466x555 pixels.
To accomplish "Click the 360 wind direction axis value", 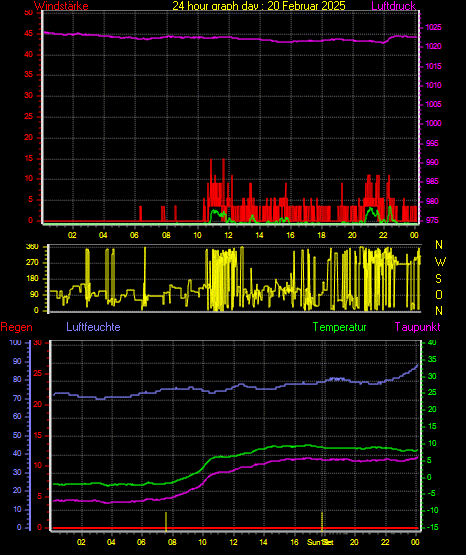I will coord(33,247).
